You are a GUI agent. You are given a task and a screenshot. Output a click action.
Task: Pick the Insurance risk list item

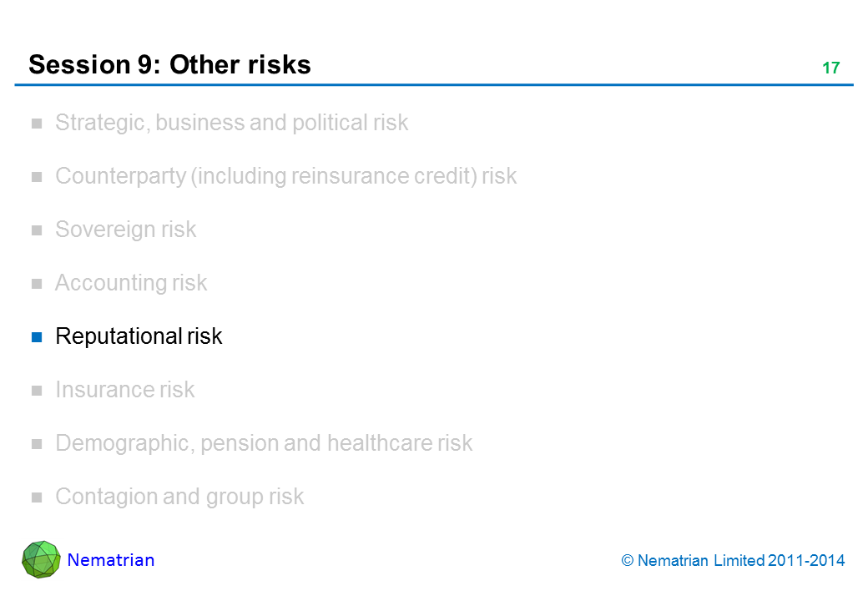click(x=124, y=390)
